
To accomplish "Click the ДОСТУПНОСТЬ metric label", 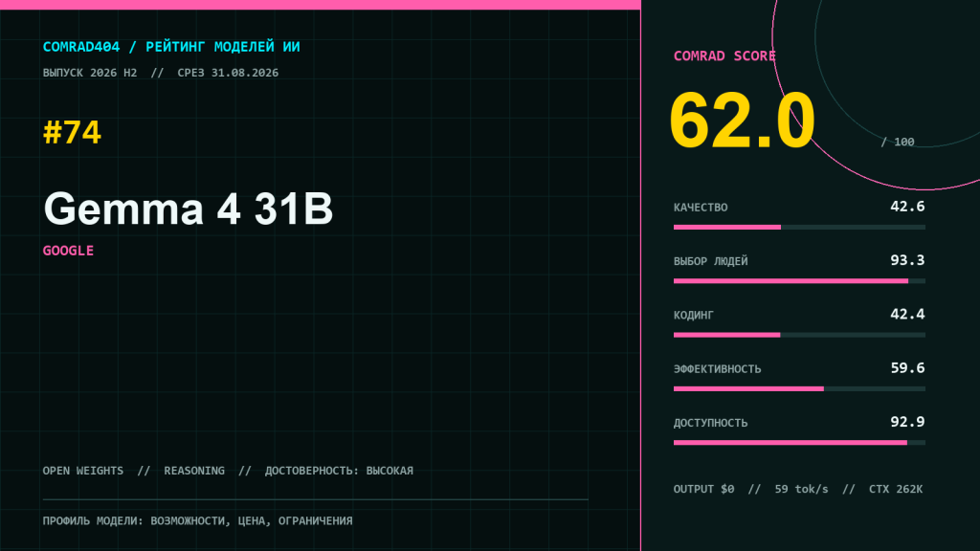I will (711, 423).
